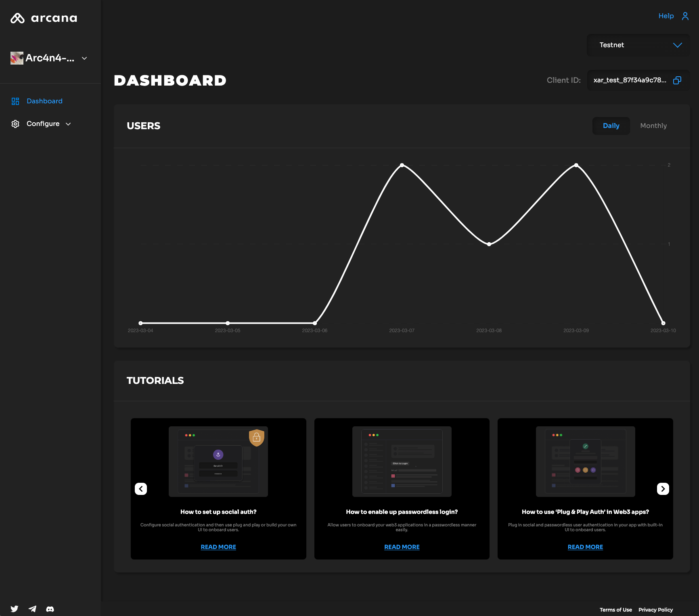Click the Plug & Play Auth tutorial title

(x=585, y=512)
